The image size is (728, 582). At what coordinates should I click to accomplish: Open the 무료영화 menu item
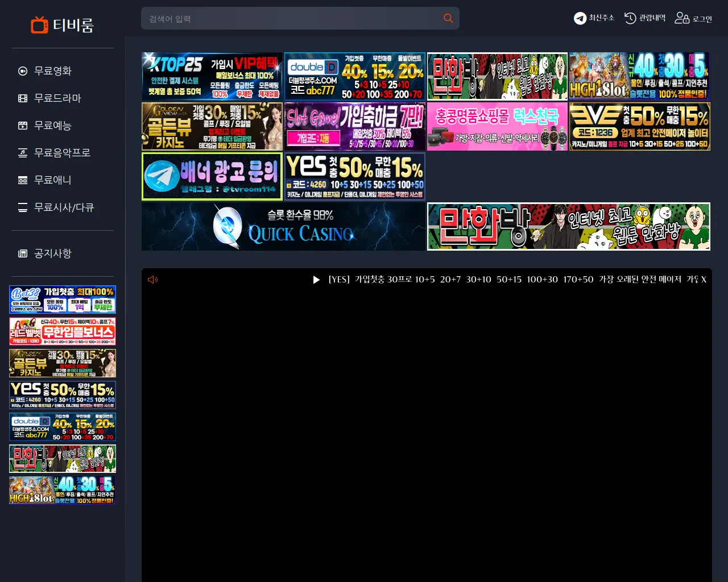click(x=53, y=71)
